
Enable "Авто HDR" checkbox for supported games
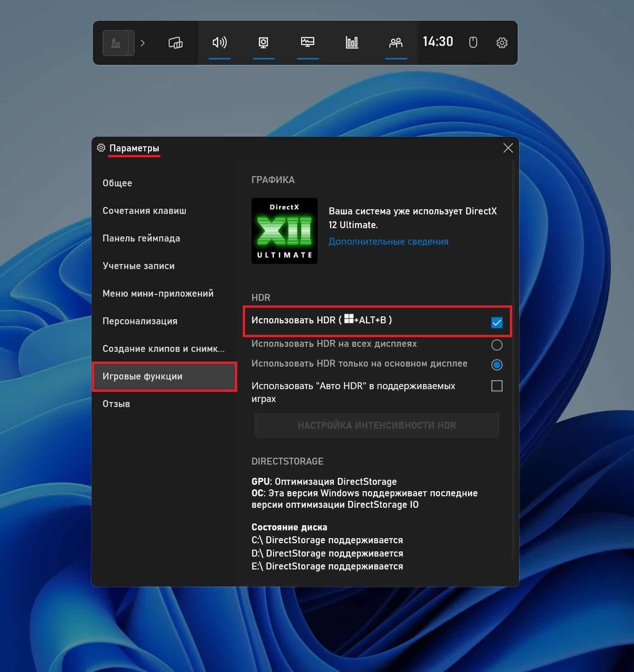click(497, 386)
